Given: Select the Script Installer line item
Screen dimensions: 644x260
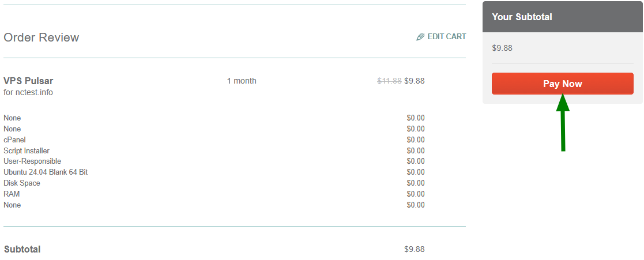Looking at the screenshot, I should 27,150.
